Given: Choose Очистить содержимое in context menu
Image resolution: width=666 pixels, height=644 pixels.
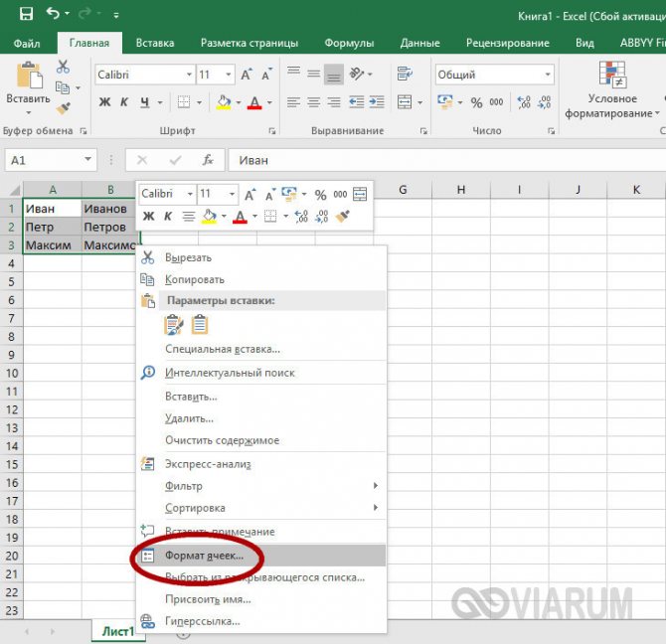Looking at the screenshot, I should [x=262, y=440].
